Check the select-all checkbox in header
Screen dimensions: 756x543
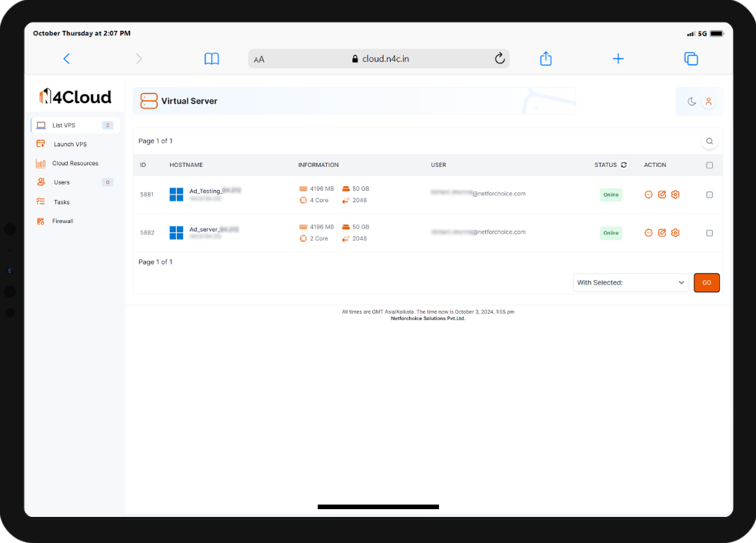709,165
